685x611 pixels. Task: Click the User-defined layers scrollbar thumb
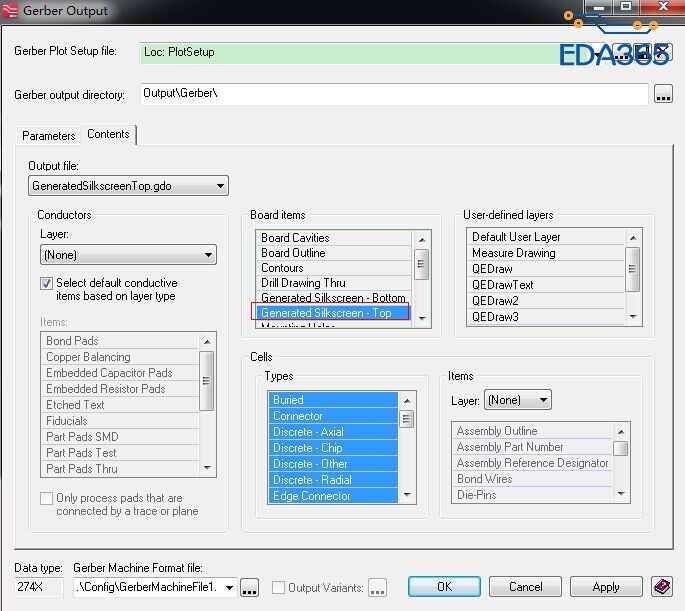(633, 269)
